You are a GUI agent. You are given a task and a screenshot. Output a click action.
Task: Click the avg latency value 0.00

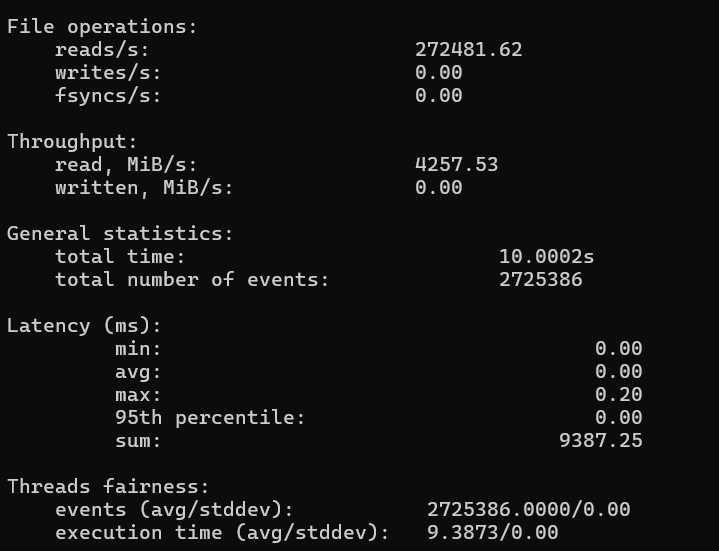(618, 372)
